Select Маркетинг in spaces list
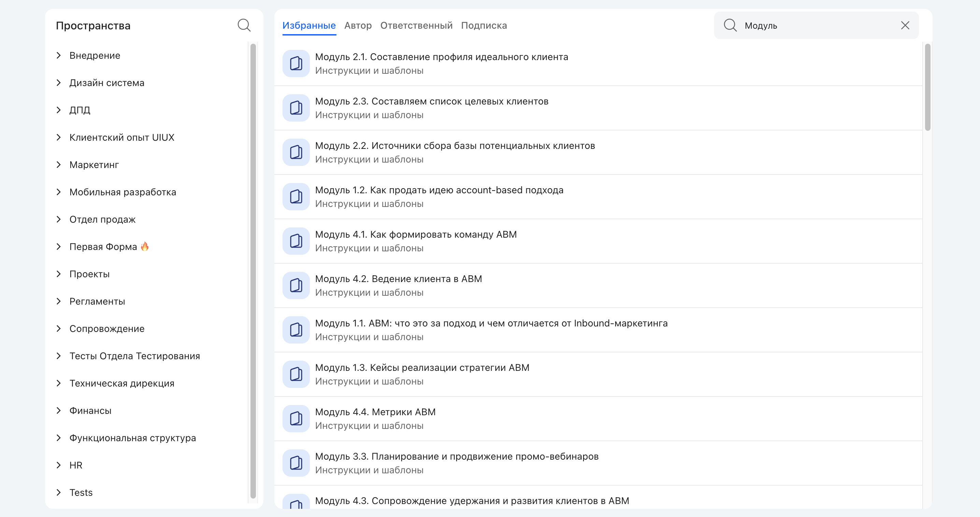Screen dimensions: 980x517 (94, 165)
